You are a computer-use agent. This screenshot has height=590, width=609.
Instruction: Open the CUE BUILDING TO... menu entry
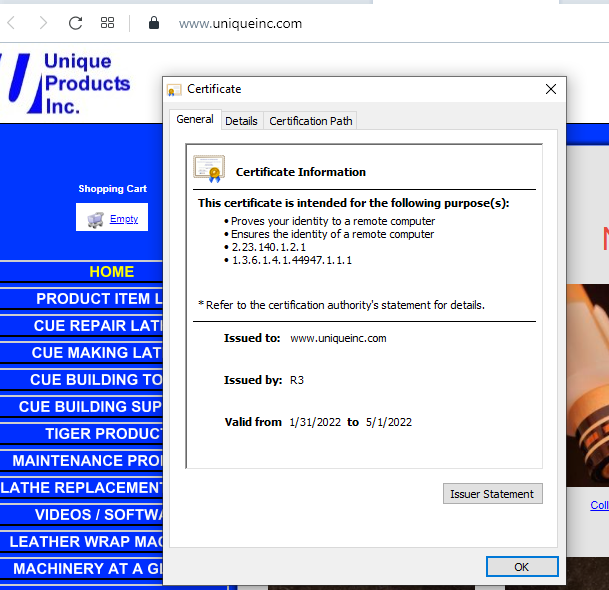pos(81,379)
